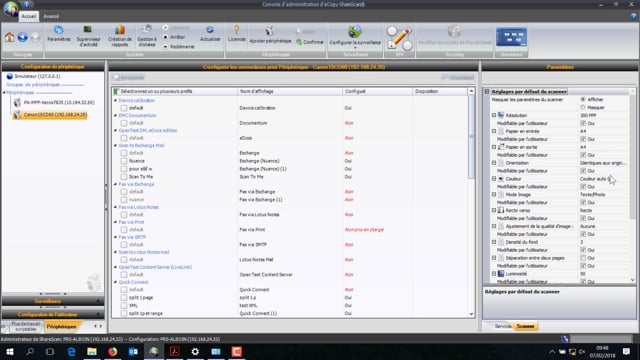
Task: Open the Surveillance panel header
Action: [53, 301]
